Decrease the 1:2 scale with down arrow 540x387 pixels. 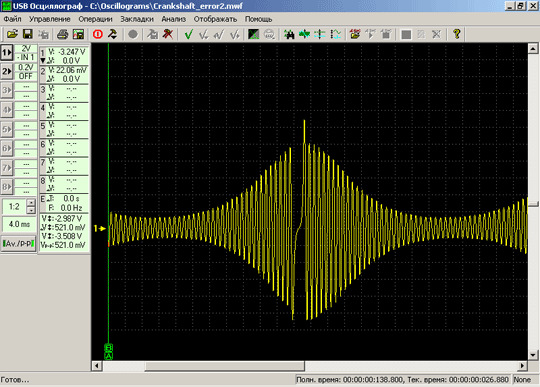(31, 210)
